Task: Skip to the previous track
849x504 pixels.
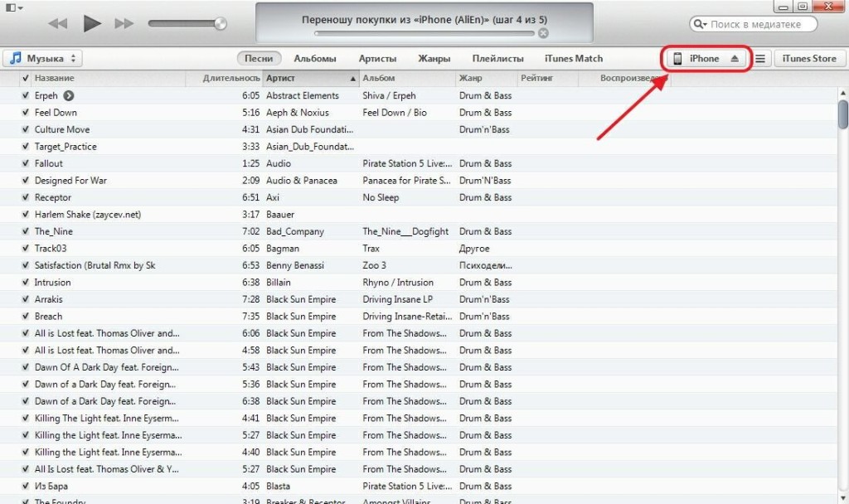Action: point(57,23)
